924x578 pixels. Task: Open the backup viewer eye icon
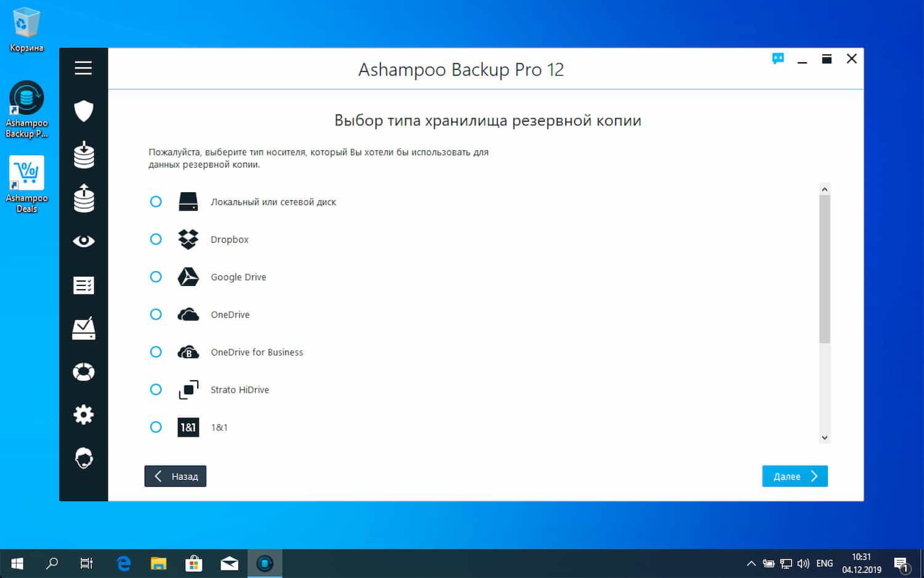pos(83,241)
